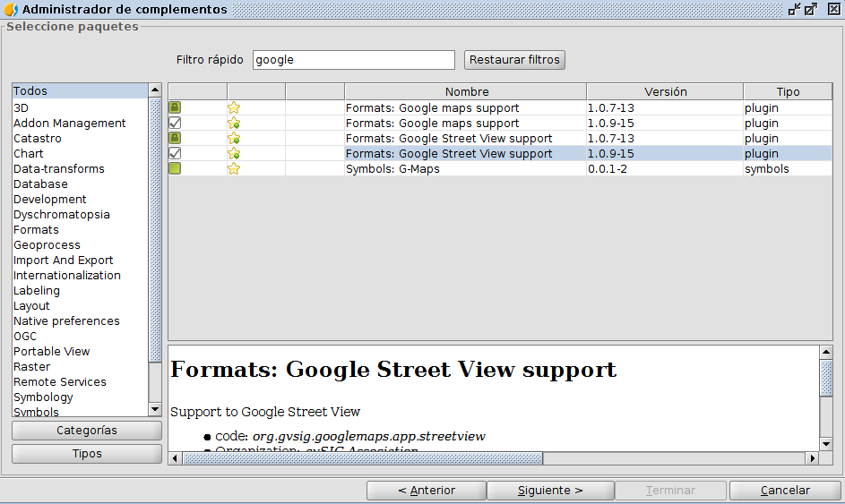Select the Formats category in the list
The height and width of the screenshot is (504, 845).
pos(36,230)
